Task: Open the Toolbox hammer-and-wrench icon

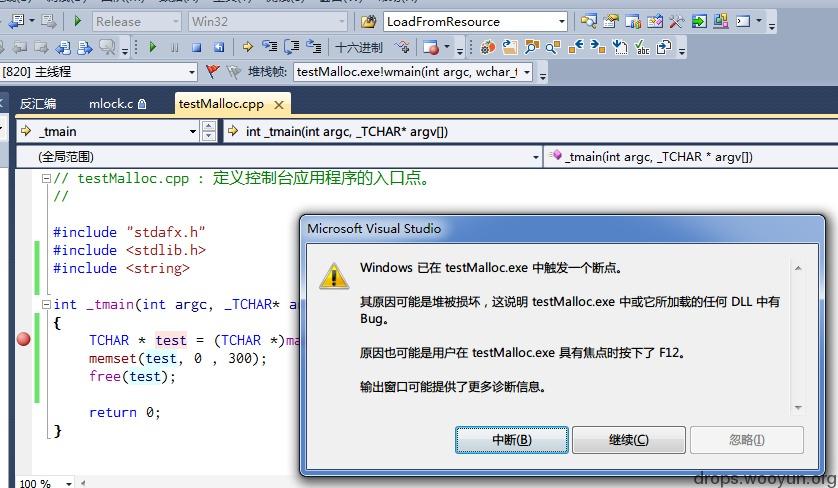Action: click(x=677, y=21)
